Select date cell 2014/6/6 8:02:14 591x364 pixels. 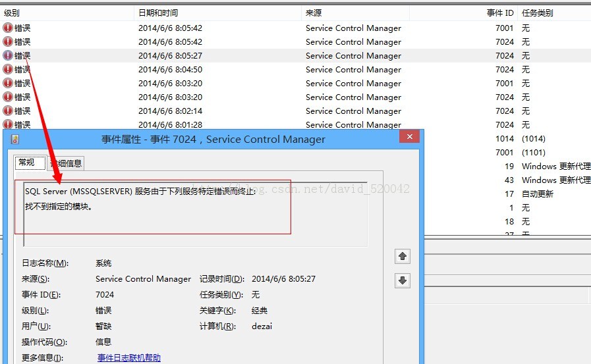click(x=171, y=111)
